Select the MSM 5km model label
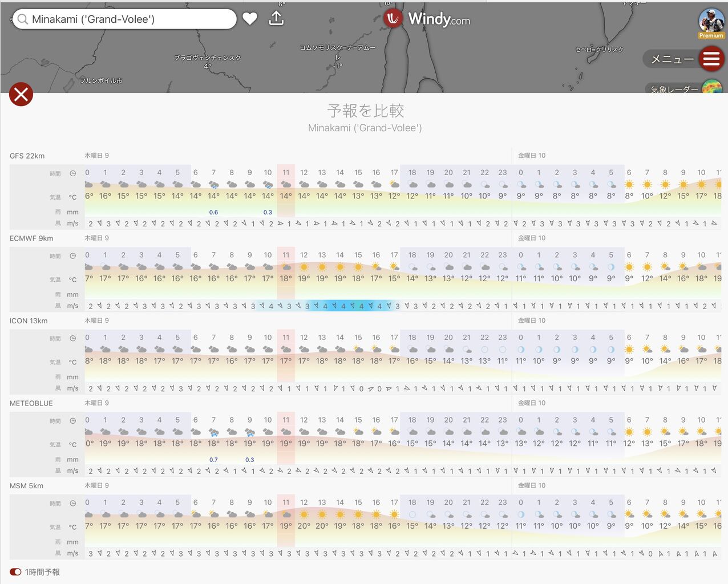Image resolution: width=728 pixels, height=584 pixels. pyautogui.click(x=26, y=486)
